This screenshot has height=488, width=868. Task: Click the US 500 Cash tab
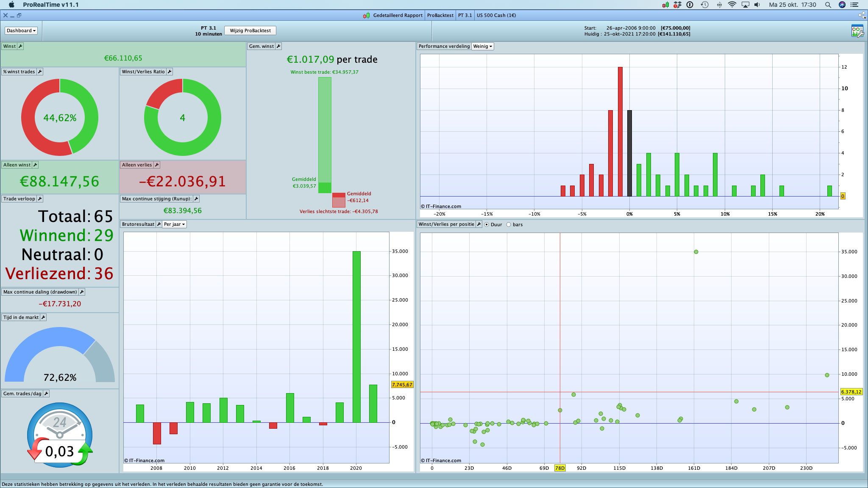(x=496, y=15)
